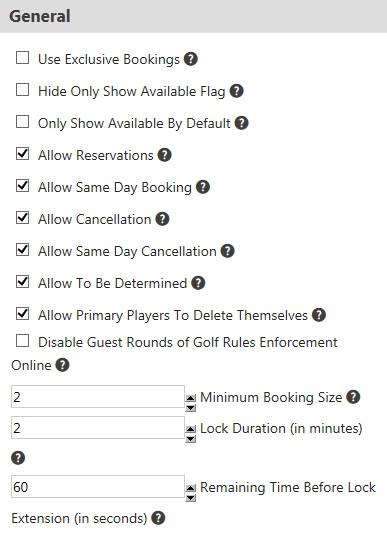Viewport: 387px width, 536px height.
Task: Open help for Minimum Booking Size
Action: click(x=353, y=397)
